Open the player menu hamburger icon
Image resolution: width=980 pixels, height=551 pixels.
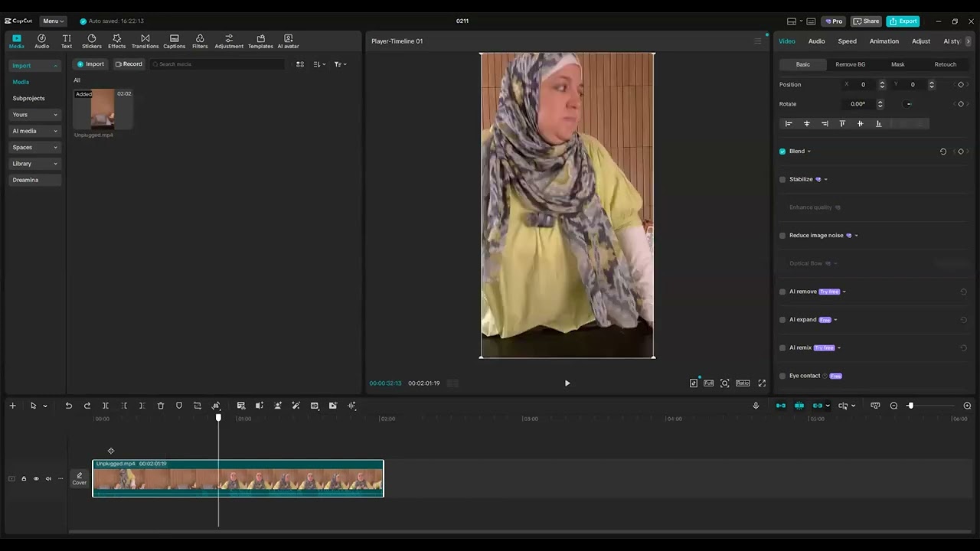pos(757,41)
